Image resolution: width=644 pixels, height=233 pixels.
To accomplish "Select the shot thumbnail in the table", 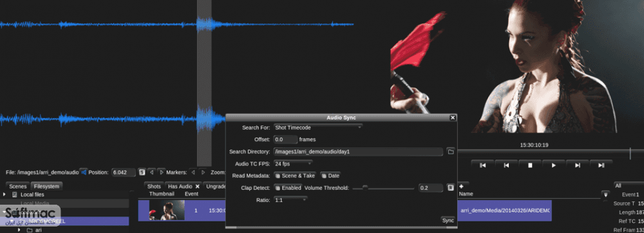I will [167, 210].
